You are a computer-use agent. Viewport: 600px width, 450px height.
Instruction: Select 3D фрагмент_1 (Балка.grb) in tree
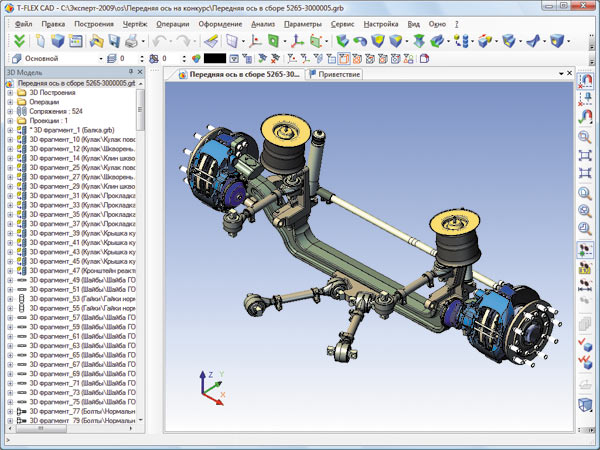pyautogui.click(x=74, y=130)
